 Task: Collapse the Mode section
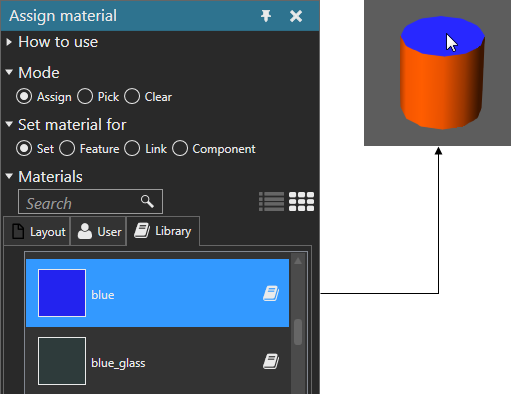coord(9,72)
